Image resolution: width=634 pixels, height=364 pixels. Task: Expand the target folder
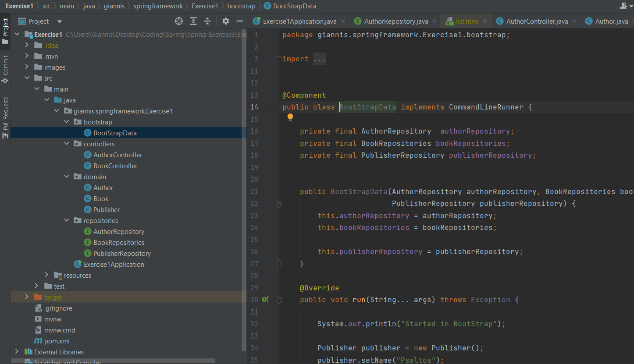pos(27,297)
